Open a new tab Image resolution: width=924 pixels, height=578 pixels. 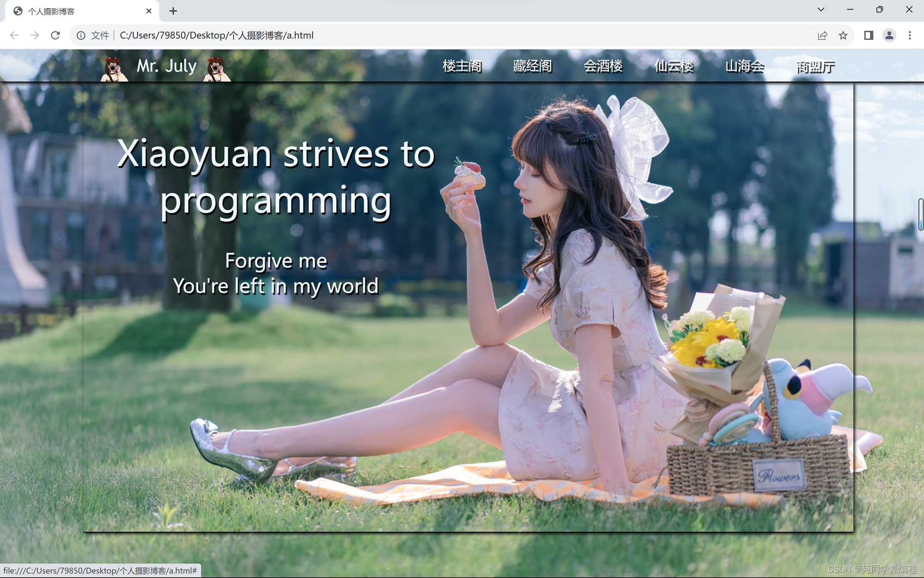(173, 11)
